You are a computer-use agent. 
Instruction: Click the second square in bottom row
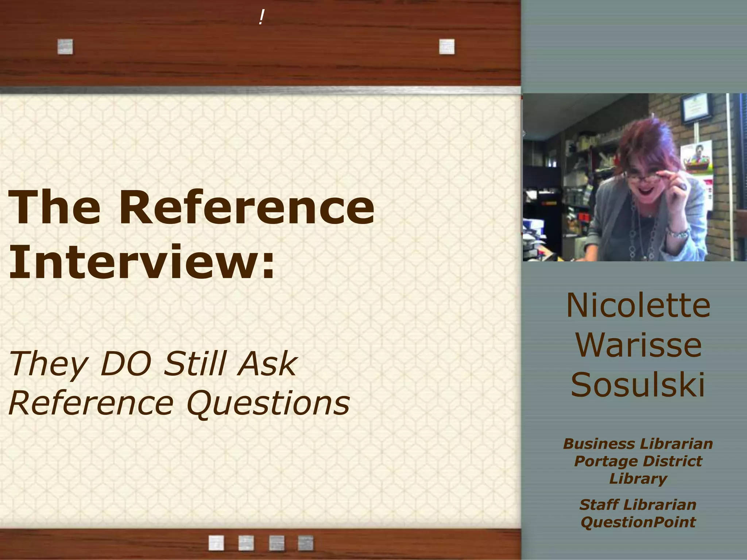[x=246, y=543]
